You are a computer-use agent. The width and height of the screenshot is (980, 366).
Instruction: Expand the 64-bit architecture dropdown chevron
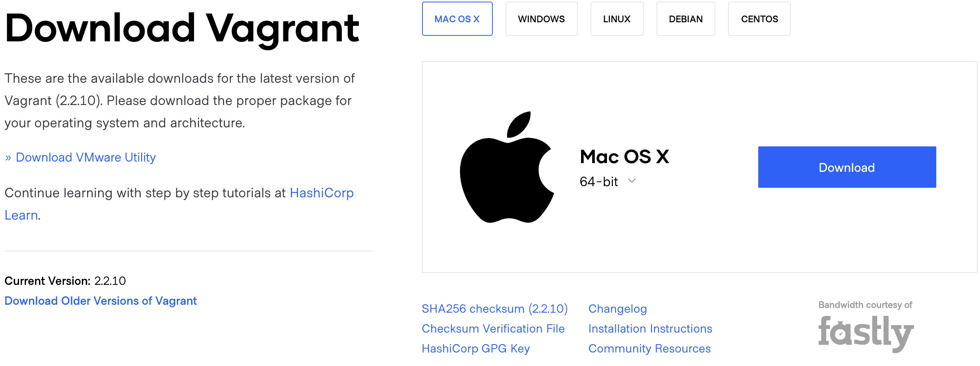632,181
